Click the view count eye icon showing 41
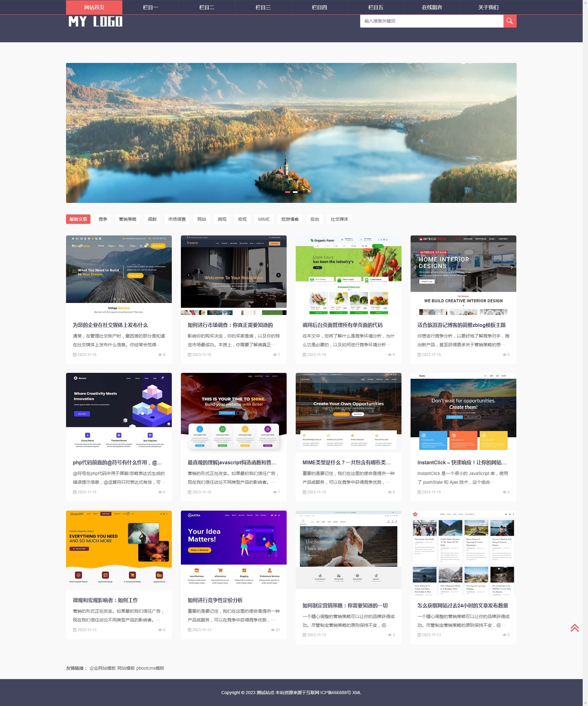This screenshot has width=588, height=706. coord(273,630)
